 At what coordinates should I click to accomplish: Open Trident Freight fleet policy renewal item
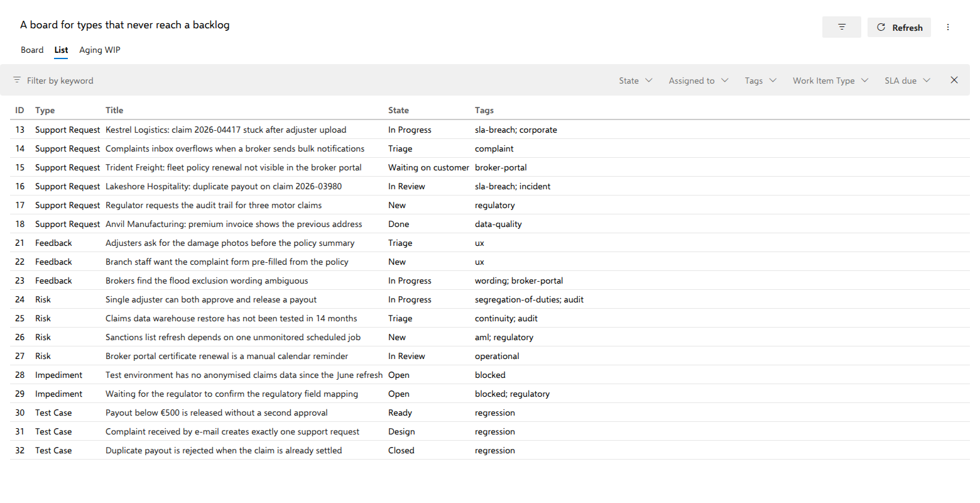click(x=234, y=167)
